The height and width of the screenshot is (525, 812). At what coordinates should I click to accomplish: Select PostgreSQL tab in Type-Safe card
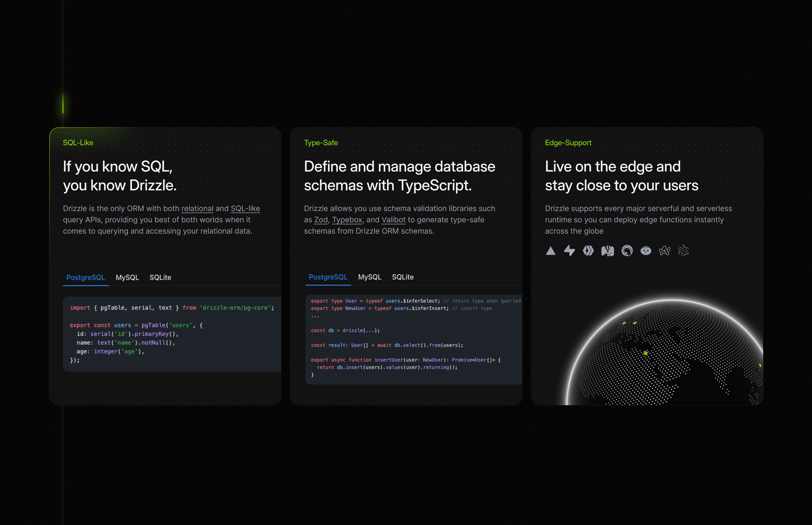point(328,277)
